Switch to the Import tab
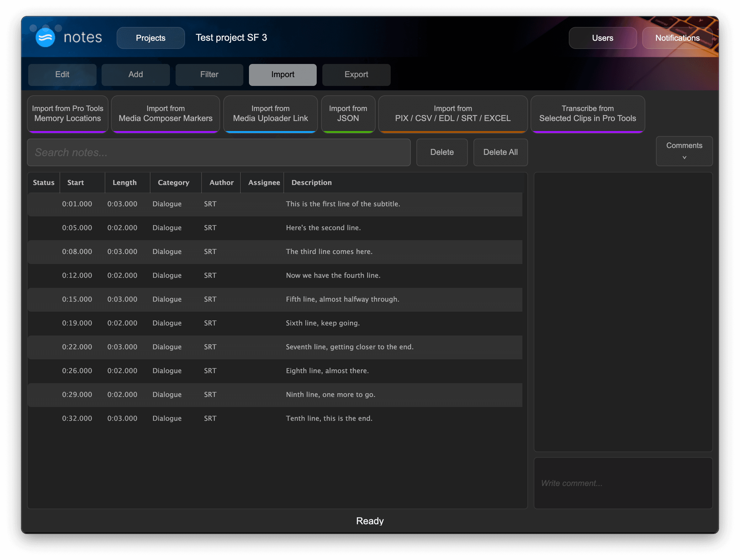Image resolution: width=740 pixels, height=560 pixels. pyautogui.click(x=282, y=75)
